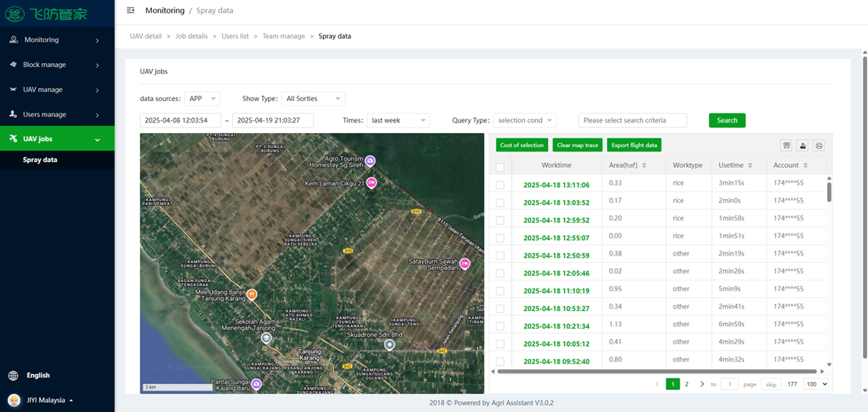Open the Show Type All Sorties dropdown

(313, 99)
